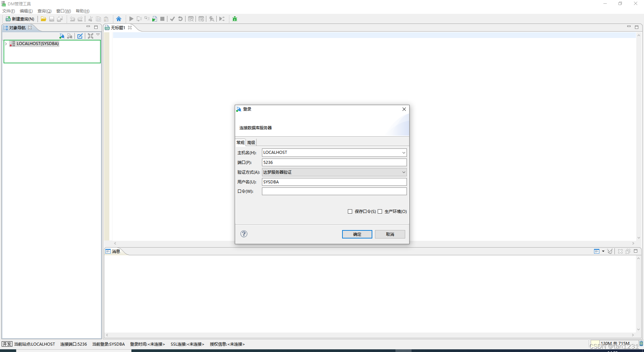Click the execution plan magnifier icon
The width and height of the screenshot is (644, 352).
pos(212,19)
